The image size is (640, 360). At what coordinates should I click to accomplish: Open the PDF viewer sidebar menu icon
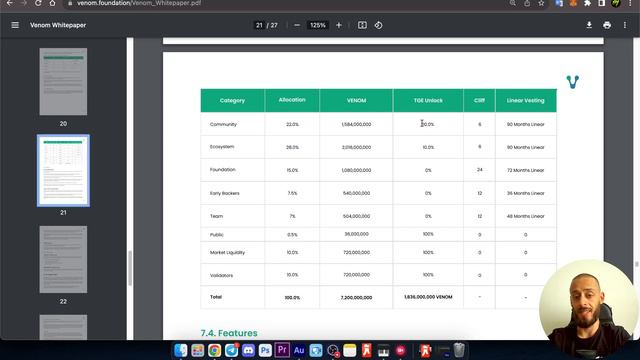pyautogui.click(x=15, y=25)
